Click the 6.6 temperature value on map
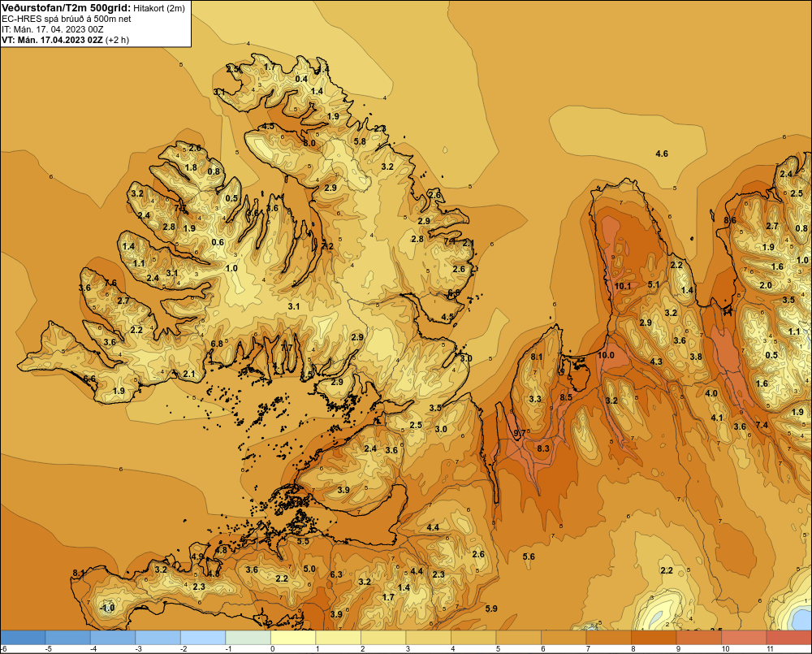The image size is (812, 654). tap(89, 379)
